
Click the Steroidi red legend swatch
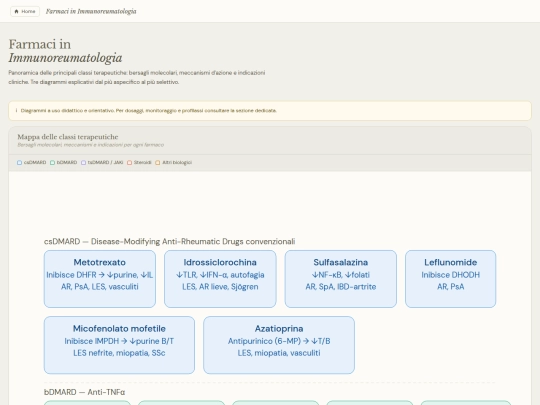coord(129,163)
